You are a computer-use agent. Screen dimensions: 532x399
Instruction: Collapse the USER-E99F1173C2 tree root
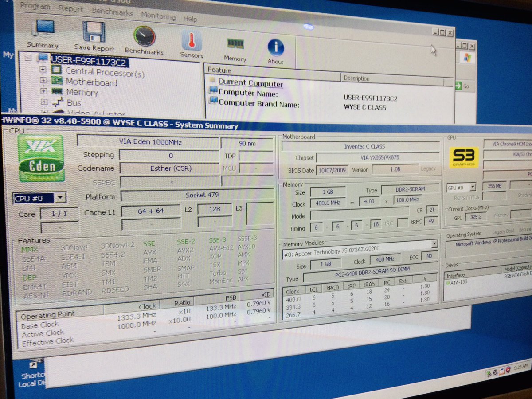pos(28,57)
